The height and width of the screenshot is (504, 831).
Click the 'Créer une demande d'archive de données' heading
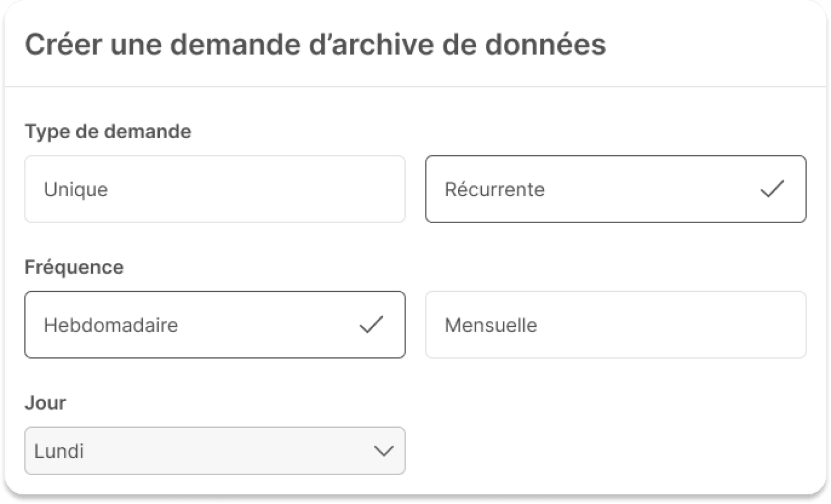[x=315, y=44]
